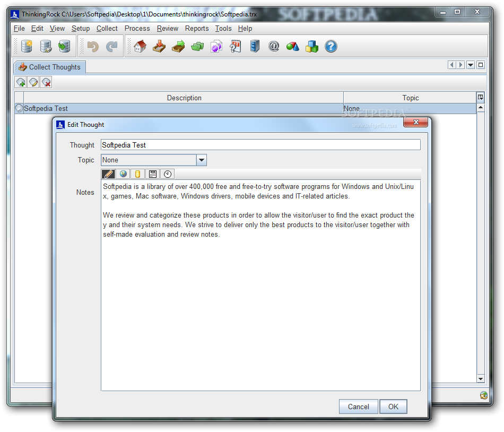Image resolution: width=504 pixels, height=432 pixels.
Task: Click OK in Edit Thought dialog
Action: coord(393,407)
